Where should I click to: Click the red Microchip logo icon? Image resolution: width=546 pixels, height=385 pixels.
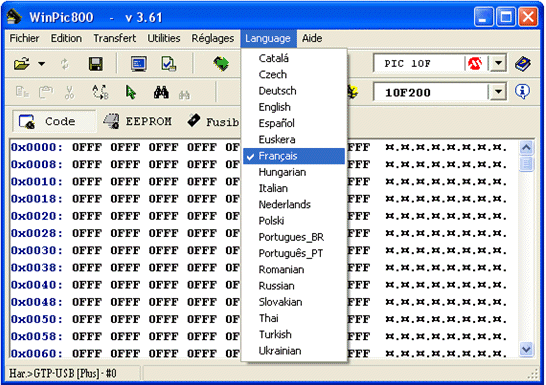coord(475,63)
